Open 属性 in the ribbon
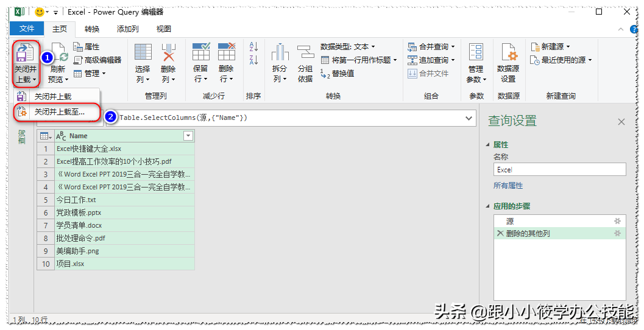The height and width of the screenshot is (330, 644). point(87,47)
